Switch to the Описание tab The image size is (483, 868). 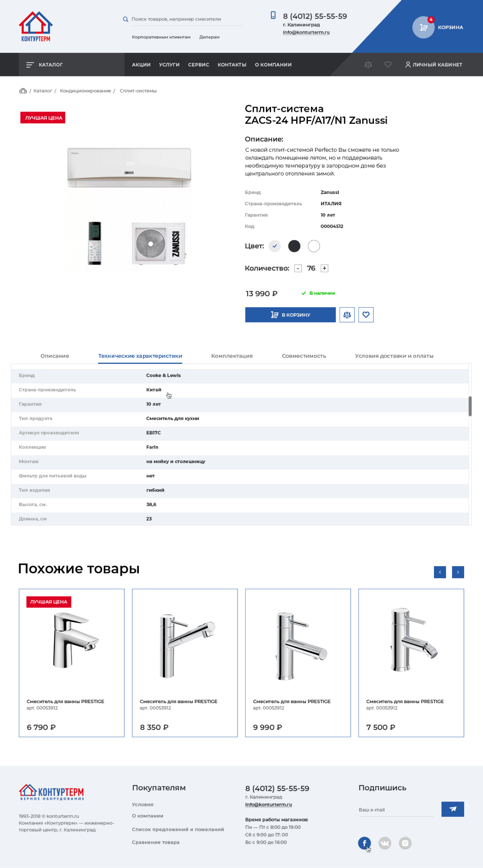[55, 356]
